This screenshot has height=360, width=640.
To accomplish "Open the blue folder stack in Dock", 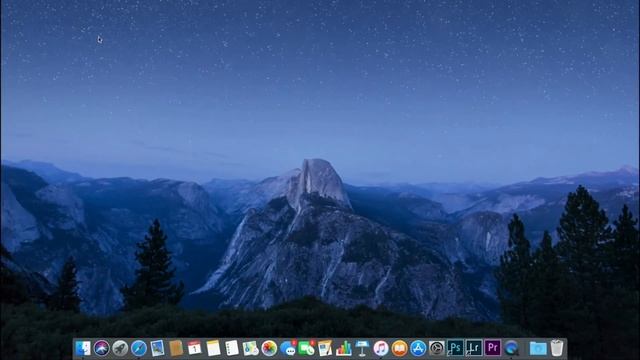I will click(538, 348).
